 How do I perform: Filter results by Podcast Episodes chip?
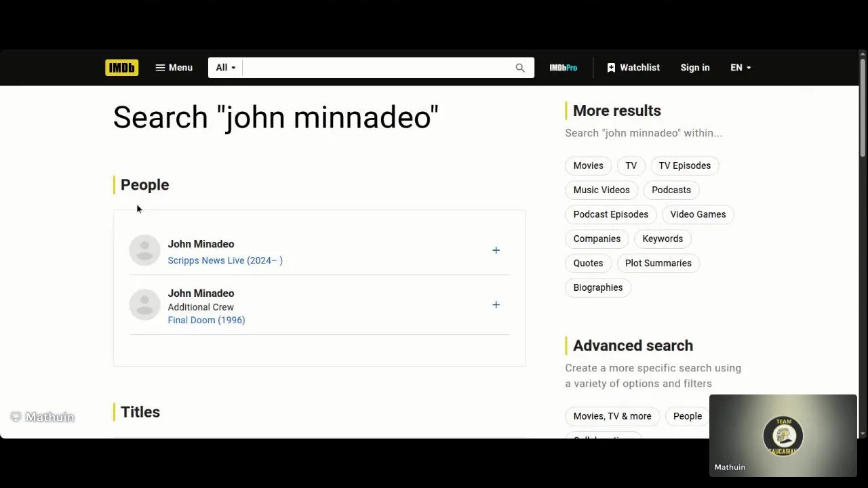tap(611, 214)
